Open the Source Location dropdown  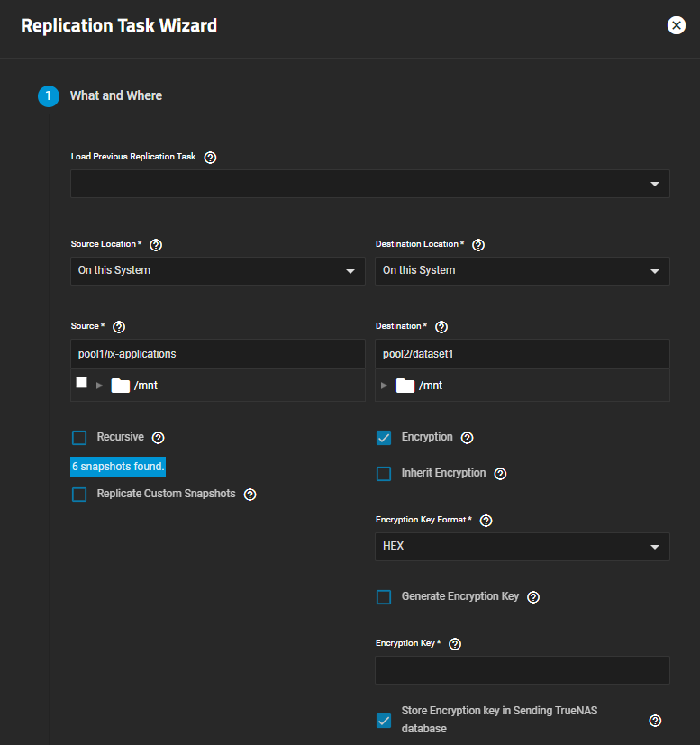click(217, 271)
